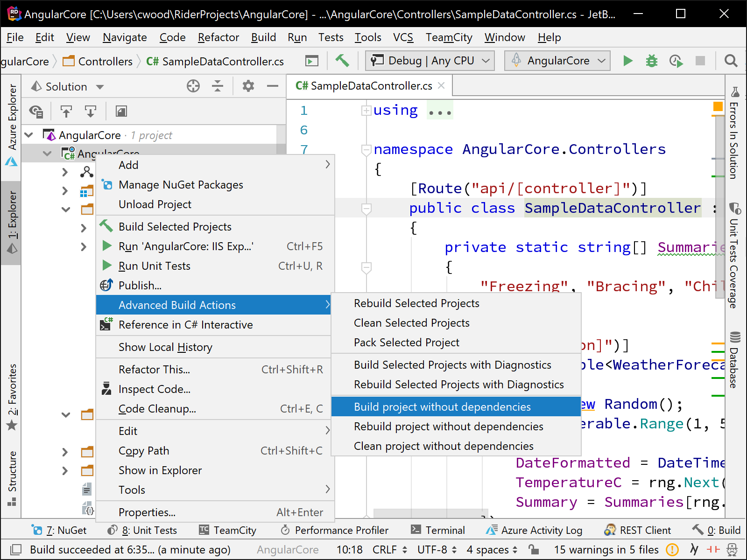Image resolution: width=747 pixels, height=560 pixels.
Task: Open Search Everywhere magnifier icon
Action: click(x=731, y=61)
